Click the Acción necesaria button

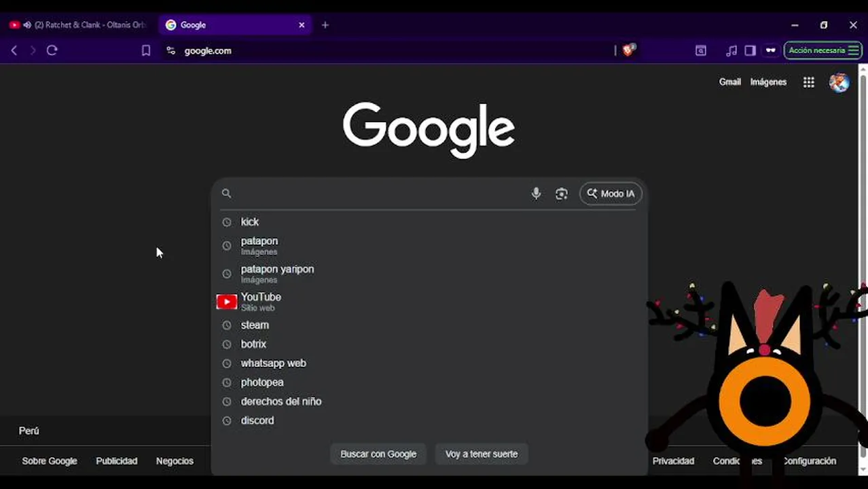822,50
